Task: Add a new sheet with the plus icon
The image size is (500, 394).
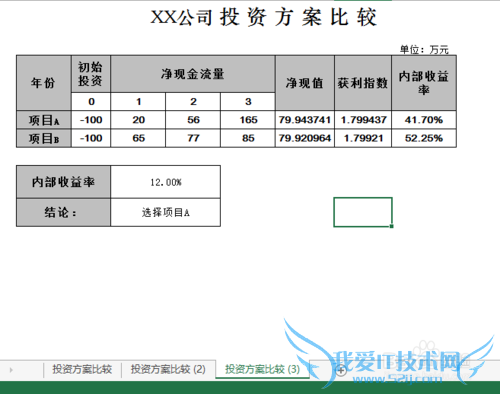Action: [341, 370]
